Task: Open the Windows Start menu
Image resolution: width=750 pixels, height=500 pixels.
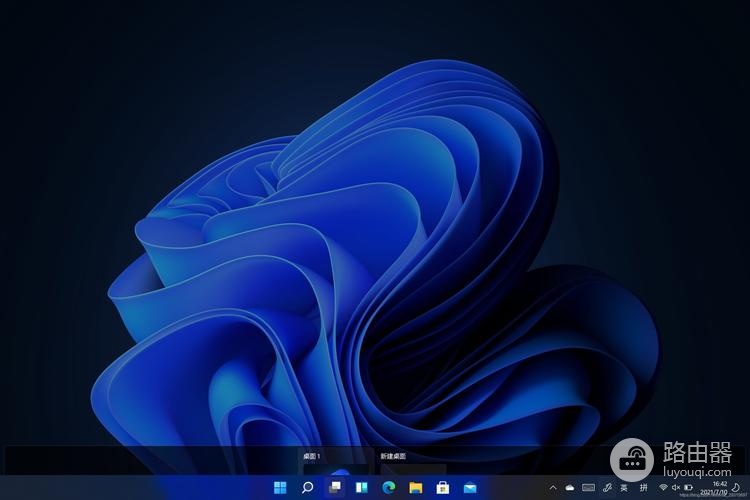Action: [x=280, y=488]
